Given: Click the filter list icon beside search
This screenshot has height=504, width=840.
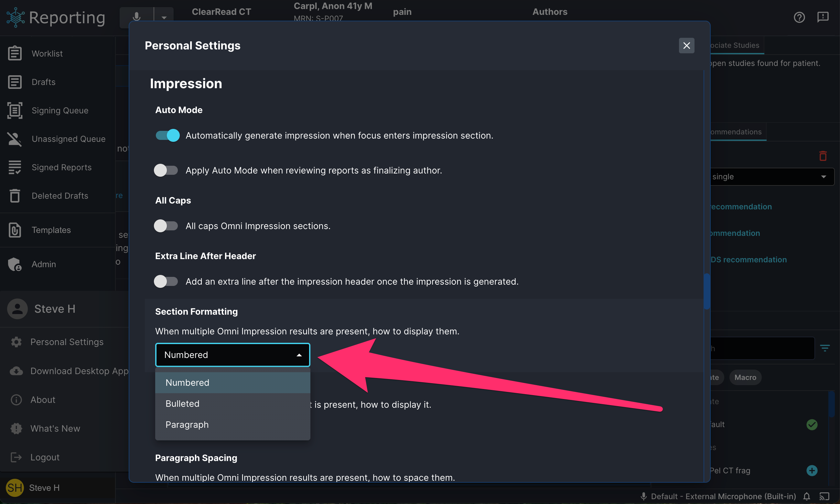Looking at the screenshot, I should click(825, 348).
